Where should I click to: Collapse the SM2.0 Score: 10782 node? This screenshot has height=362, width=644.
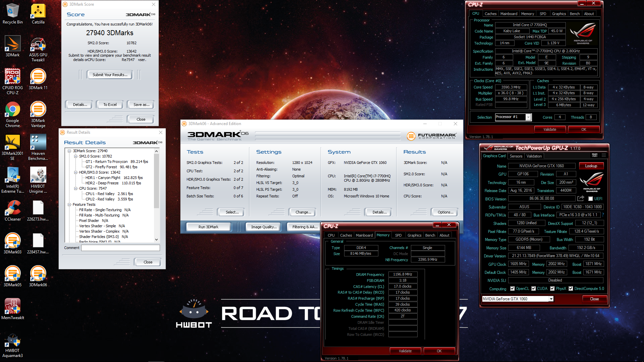(76, 156)
